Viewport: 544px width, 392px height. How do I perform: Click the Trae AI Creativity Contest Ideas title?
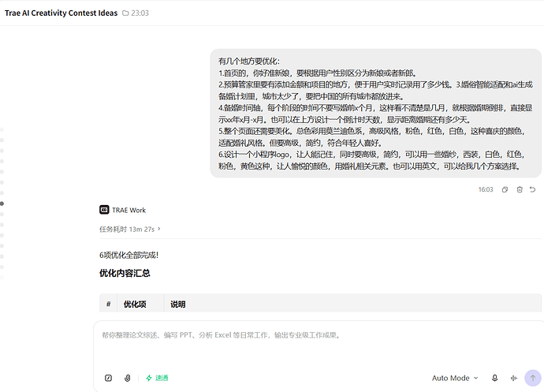click(x=61, y=13)
